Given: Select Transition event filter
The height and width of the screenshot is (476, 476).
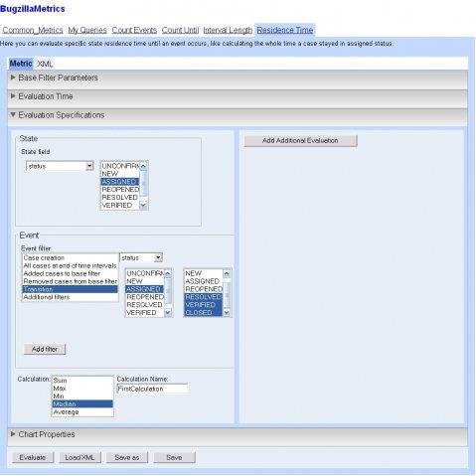Looking at the screenshot, I should click(70, 289).
